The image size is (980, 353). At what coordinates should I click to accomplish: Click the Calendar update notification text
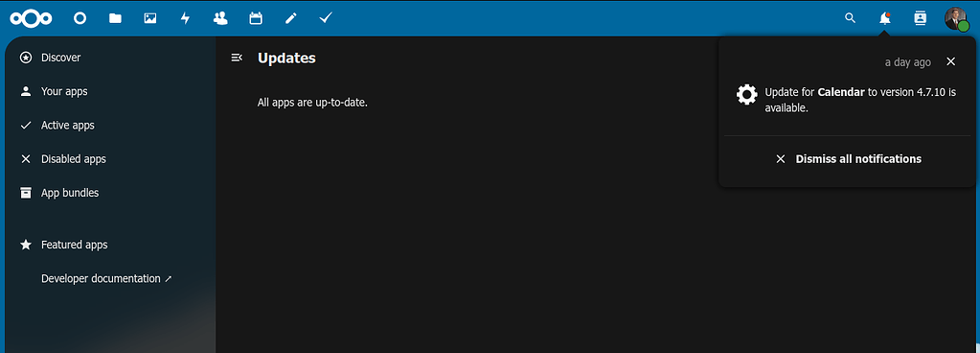pos(860,100)
